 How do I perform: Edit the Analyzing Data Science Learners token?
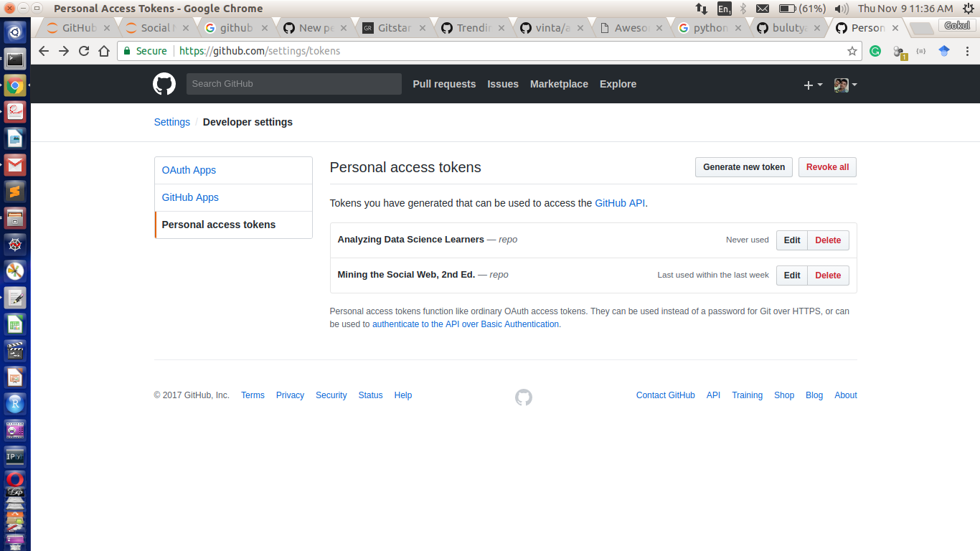coord(792,240)
